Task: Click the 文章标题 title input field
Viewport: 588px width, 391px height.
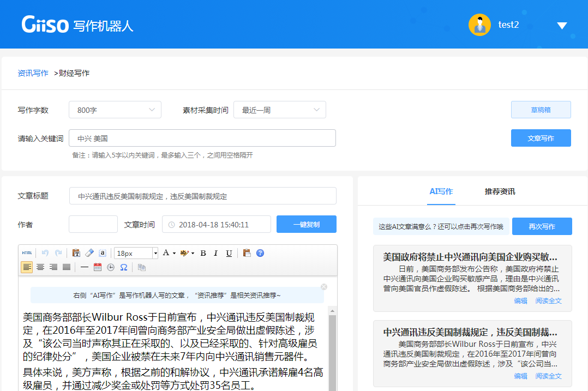Action: click(202, 196)
